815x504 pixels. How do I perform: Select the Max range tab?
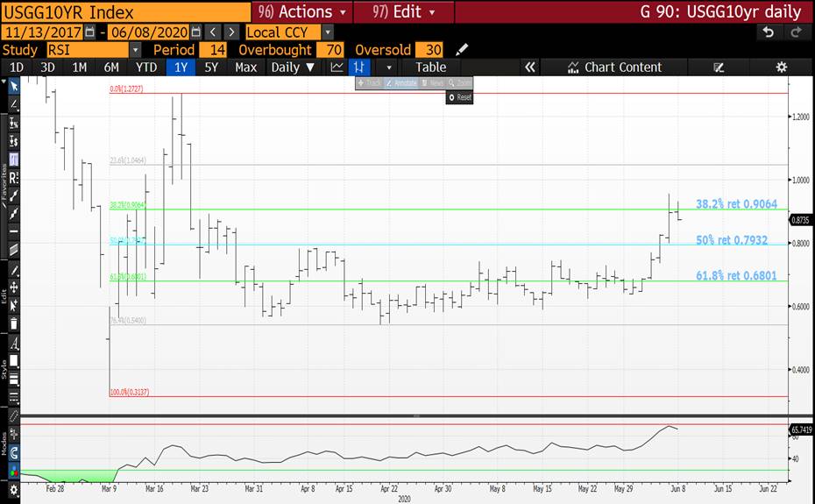pyautogui.click(x=245, y=67)
